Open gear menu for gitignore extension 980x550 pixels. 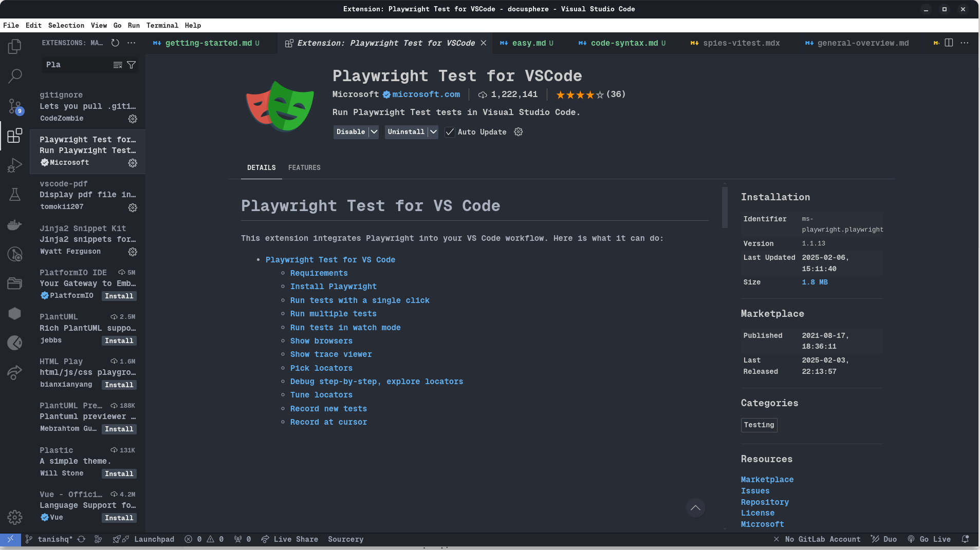133,119
